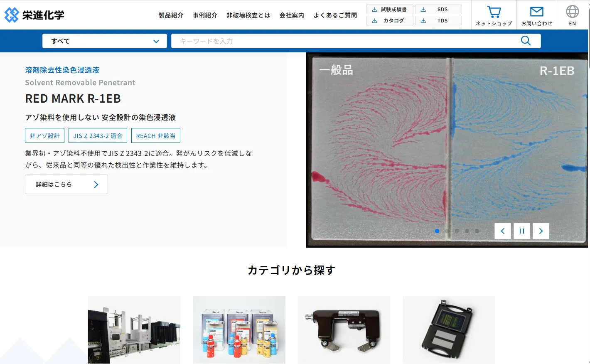Viewport: 590px width, 364px height.
Task: Open 会社案内 menu
Action: [x=292, y=15]
